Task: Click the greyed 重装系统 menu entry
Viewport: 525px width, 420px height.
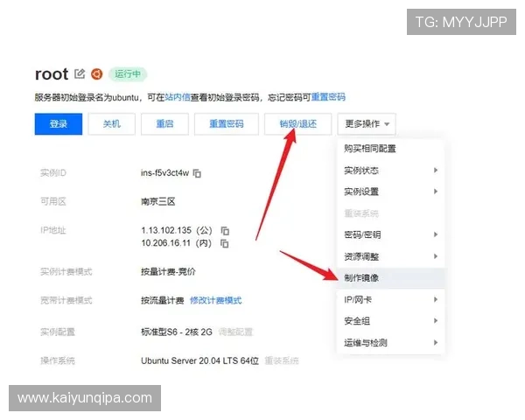Action: click(x=391, y=213)
